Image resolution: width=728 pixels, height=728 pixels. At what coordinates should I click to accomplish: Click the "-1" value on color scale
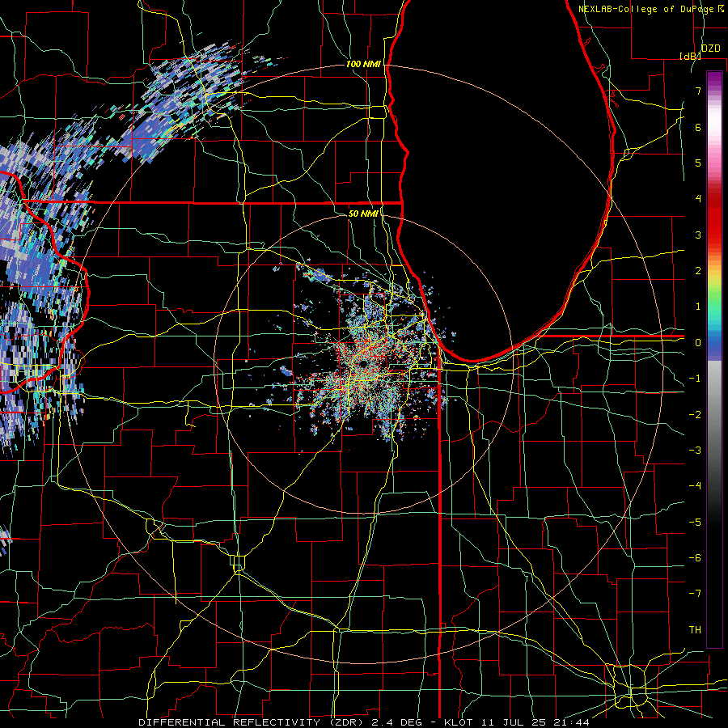(695, 379)
